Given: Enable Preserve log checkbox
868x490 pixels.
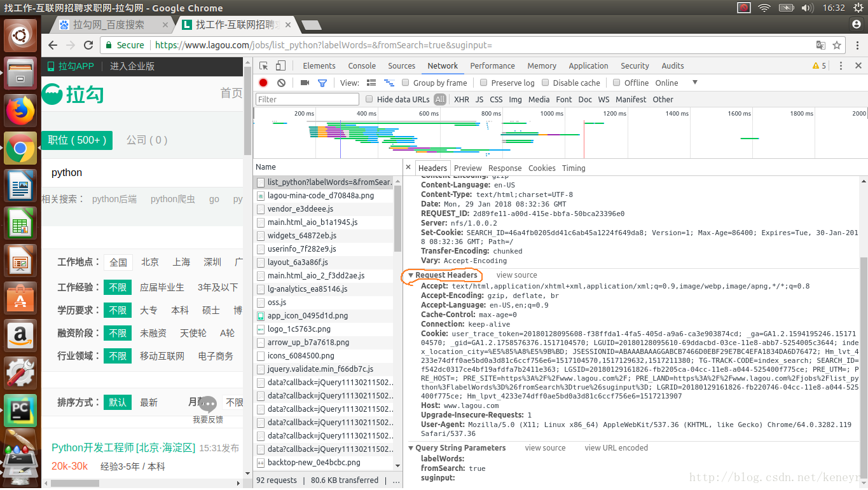Looking at the screenshot, I should pos(484,83).
